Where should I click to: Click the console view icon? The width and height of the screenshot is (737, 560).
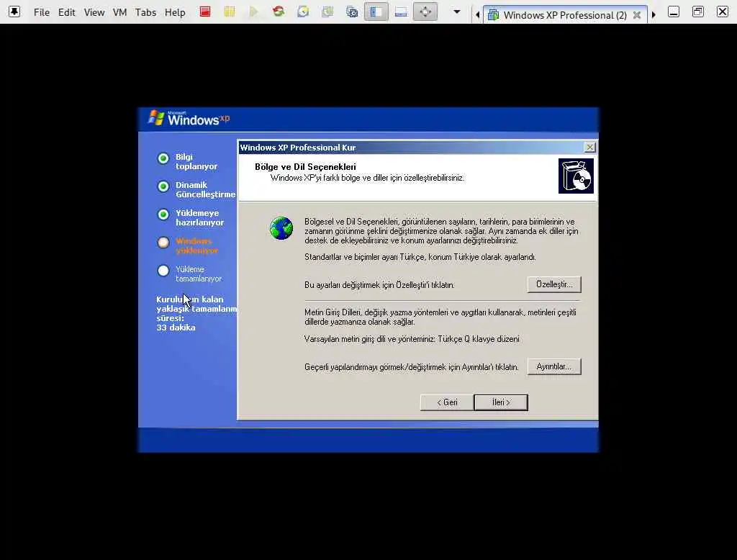click(x=401, y=12)
